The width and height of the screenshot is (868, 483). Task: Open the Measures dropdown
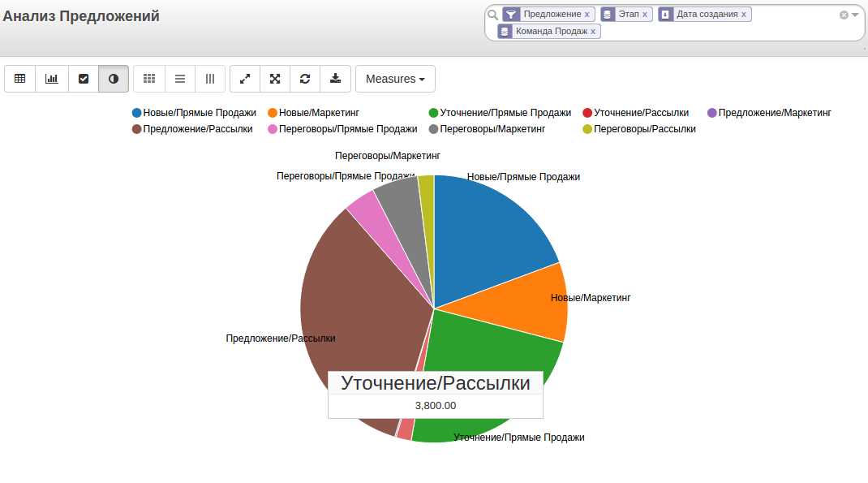point(395,79)
